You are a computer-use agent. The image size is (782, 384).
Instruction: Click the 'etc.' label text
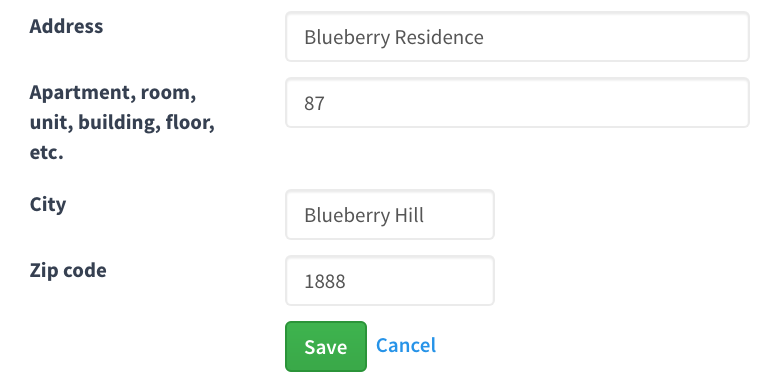coord(46,152)
